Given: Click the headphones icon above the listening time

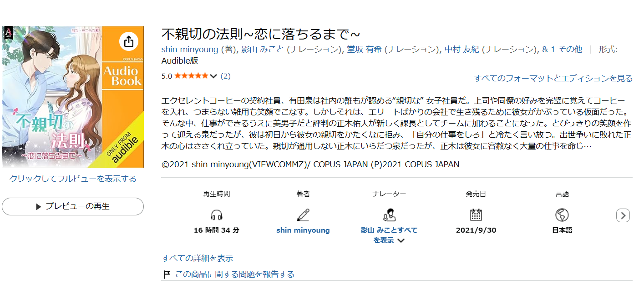Looking at the screenshot, I should pos(217,215).
